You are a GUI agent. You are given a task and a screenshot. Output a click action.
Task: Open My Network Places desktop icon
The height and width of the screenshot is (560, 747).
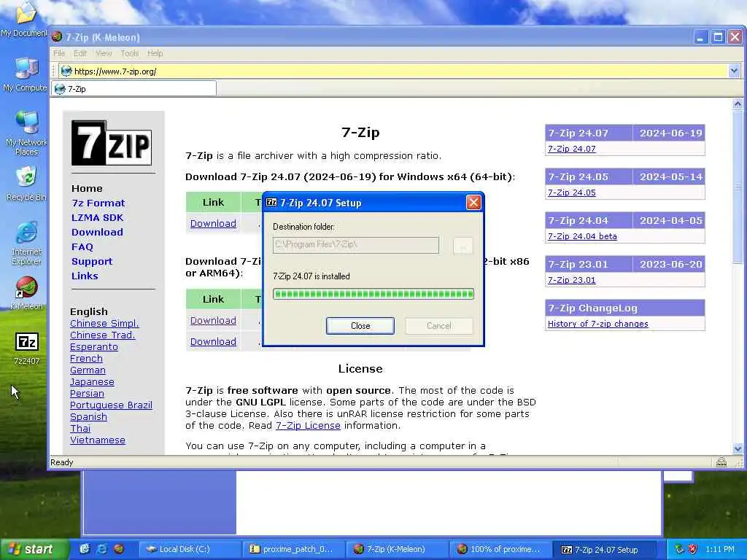click(x=26, y=133)
